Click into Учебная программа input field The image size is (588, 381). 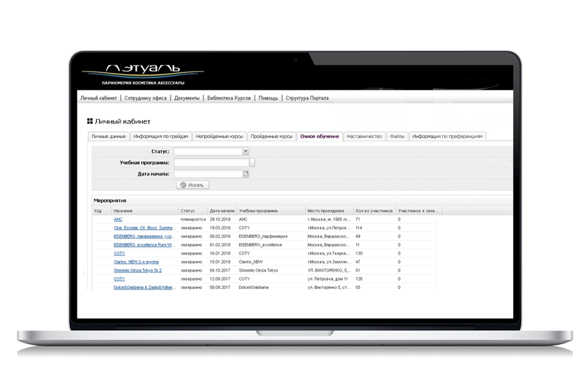pyautogui.click(x=211, y=163)
